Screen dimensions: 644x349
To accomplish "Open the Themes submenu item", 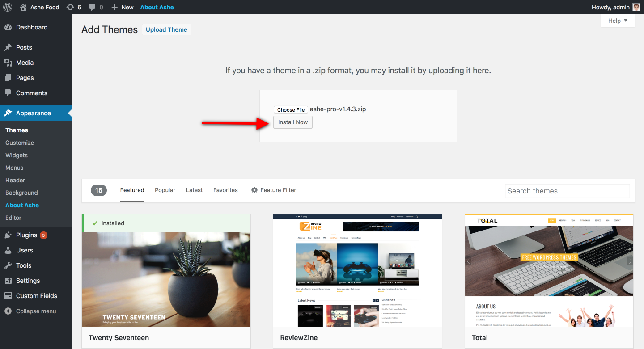I will point(17,130).
